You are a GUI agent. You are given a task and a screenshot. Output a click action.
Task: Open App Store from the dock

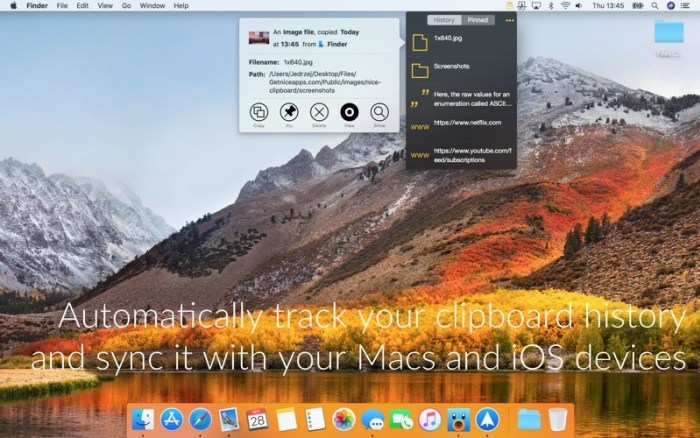pyautogui.click(x=172, y=420)
